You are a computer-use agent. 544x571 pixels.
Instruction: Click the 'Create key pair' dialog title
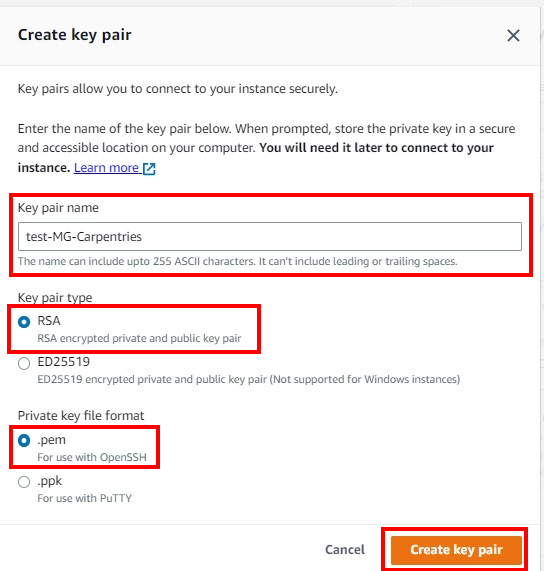(x=75, y=35)
